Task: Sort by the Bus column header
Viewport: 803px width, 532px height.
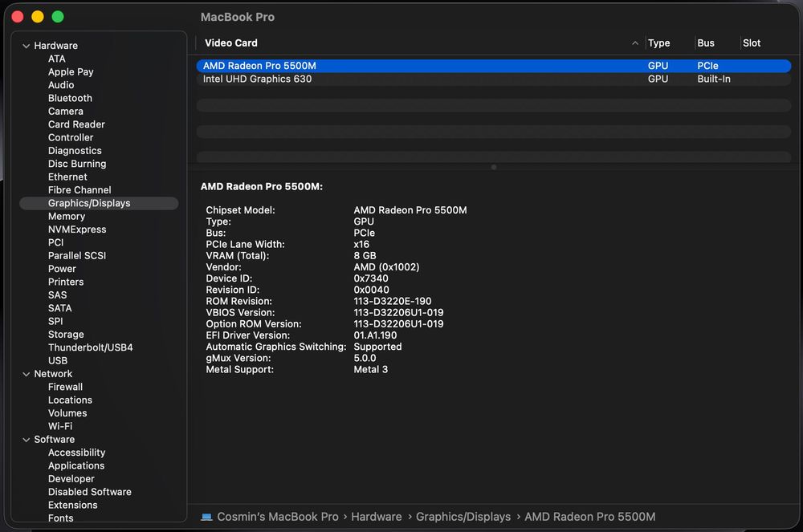Action: pyautogui.click(x=706, y=43)
